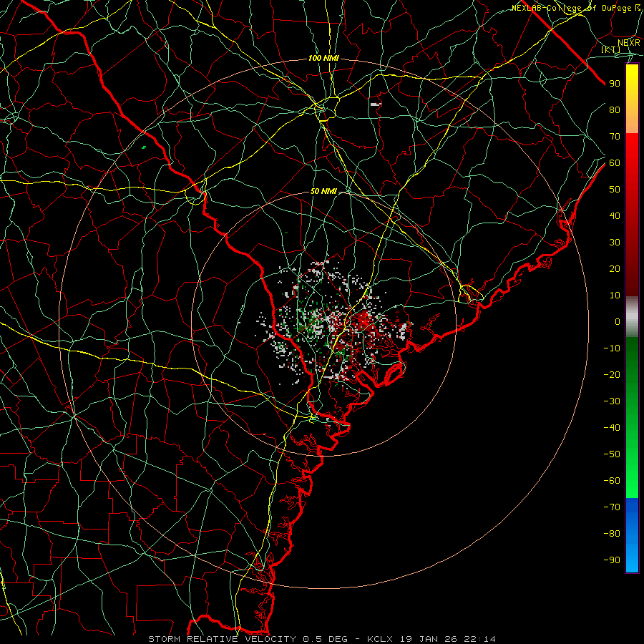Click the positive 80 scale value
Image resolution: width=644 pixels, height=644 pixels.
[615, 109]
